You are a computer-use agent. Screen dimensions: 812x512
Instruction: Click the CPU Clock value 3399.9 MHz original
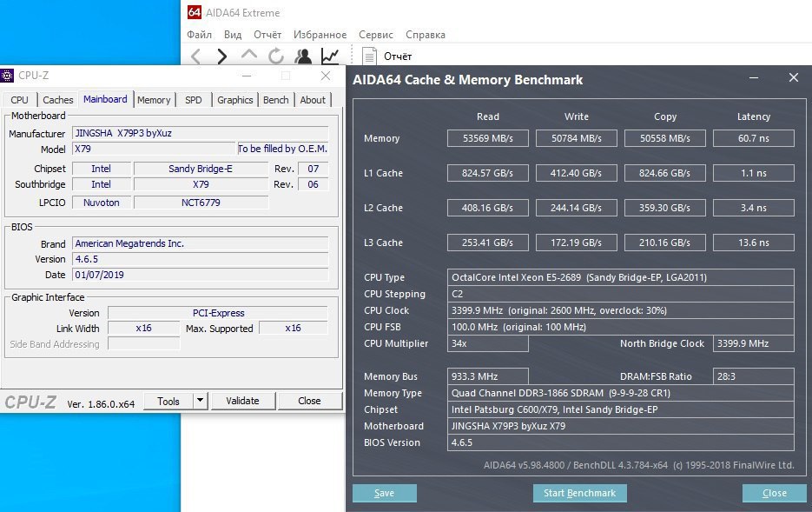(x=620, y=310)
